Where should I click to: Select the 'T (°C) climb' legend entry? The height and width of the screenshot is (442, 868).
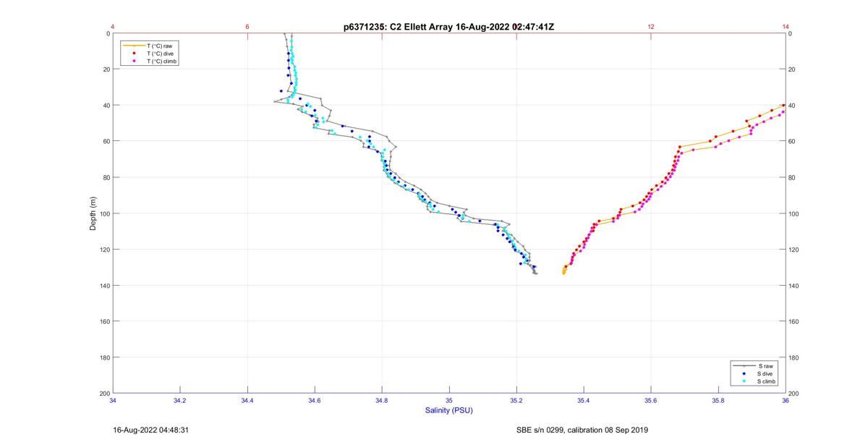click(150, 61)
